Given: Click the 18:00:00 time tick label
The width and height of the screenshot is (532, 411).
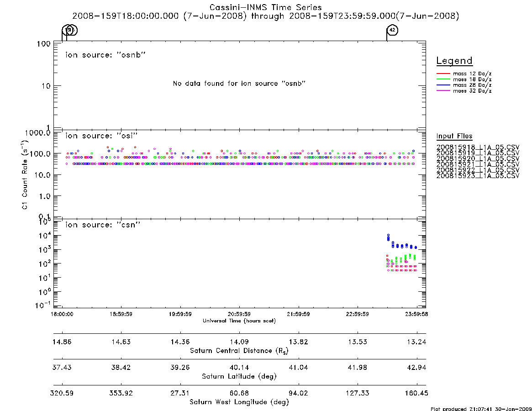Looking at the screenshot, I should pyautogui.click(x=62, y=314).
